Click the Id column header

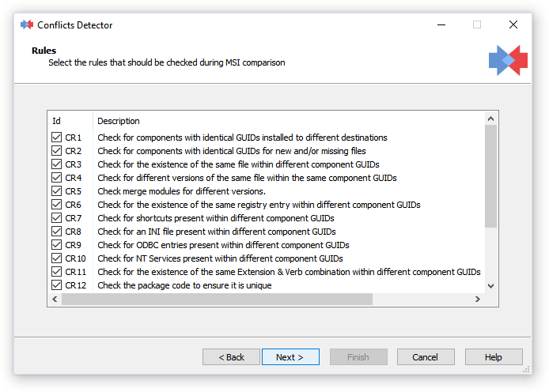[x=70, y=121]
